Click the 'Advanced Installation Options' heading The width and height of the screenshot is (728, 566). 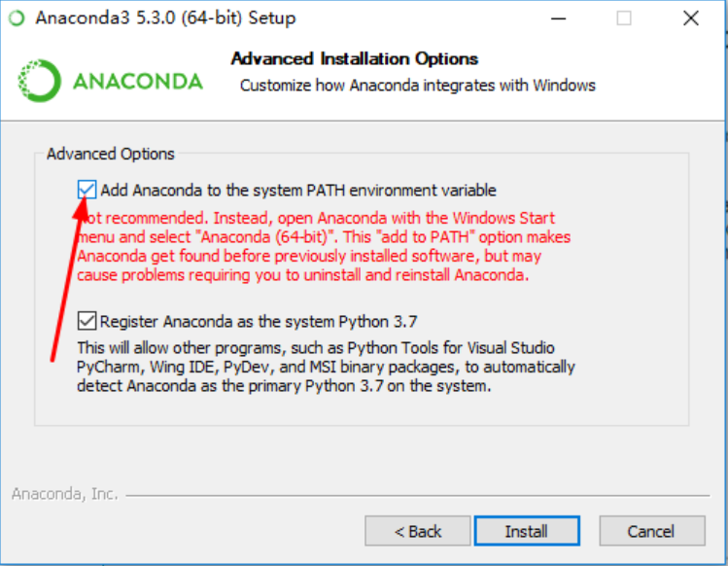(x=354, y=59)
